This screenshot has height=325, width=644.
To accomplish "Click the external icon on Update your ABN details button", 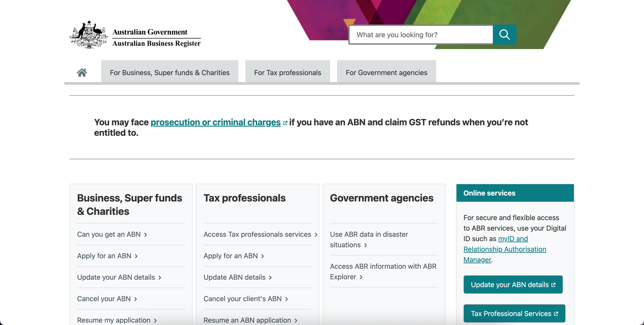I will coord(553,285).
